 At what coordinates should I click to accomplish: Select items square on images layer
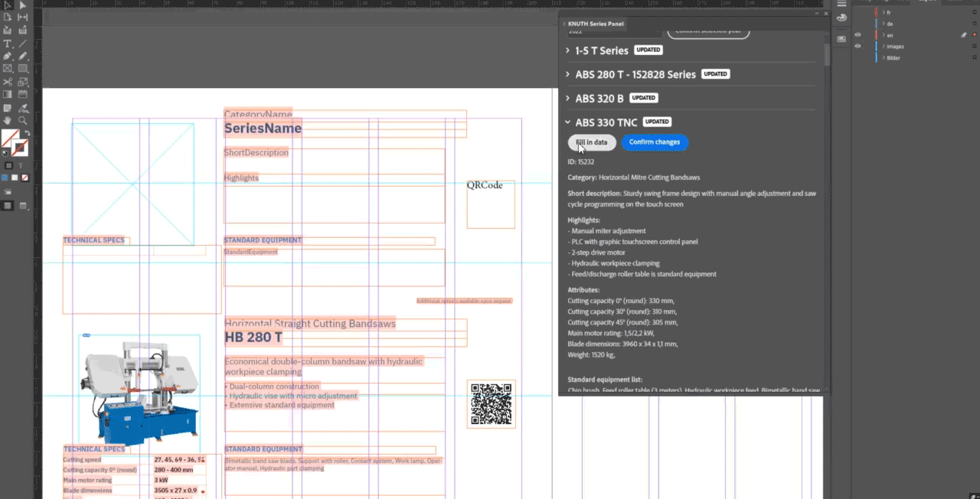[975, 46]
